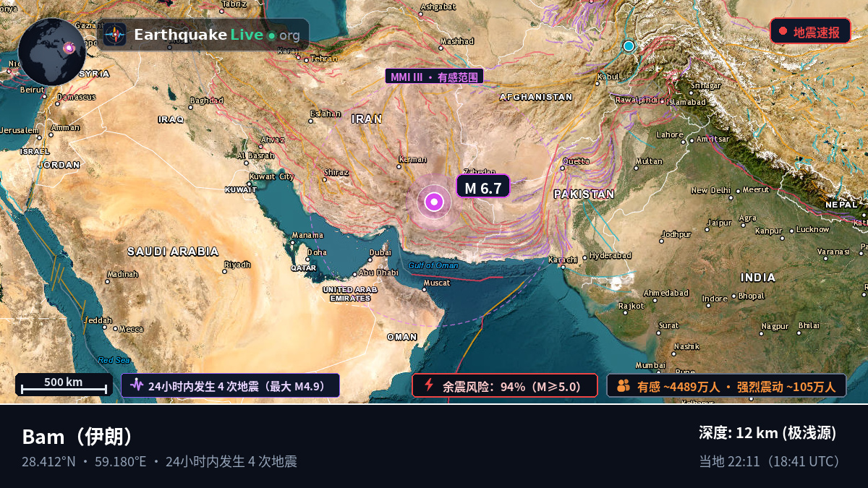868x488 pixels.
Task: Click the M 6.7 magnitude label
Action: (483, 187)
